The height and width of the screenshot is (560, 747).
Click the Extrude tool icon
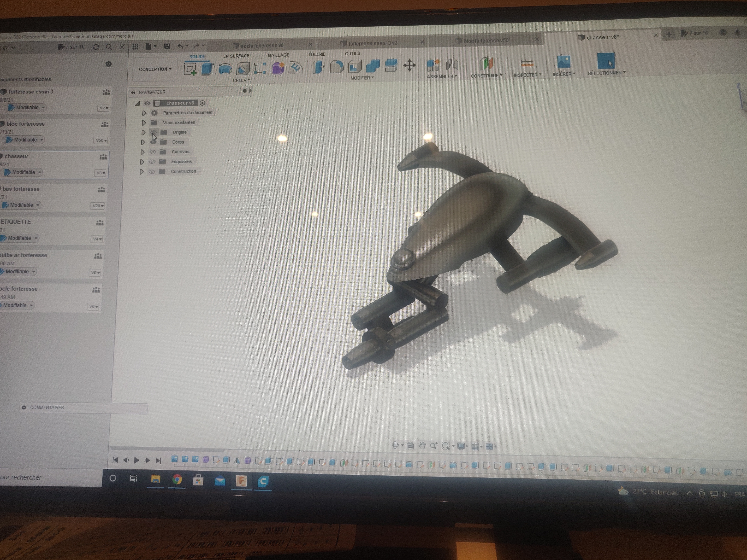(x=207, y=69)
